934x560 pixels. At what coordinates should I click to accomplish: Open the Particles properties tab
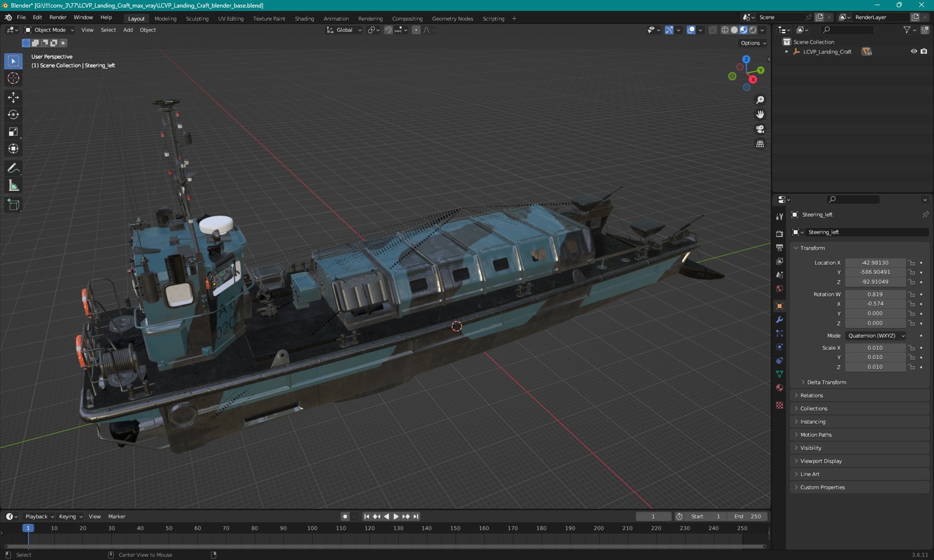coord(779,333)
